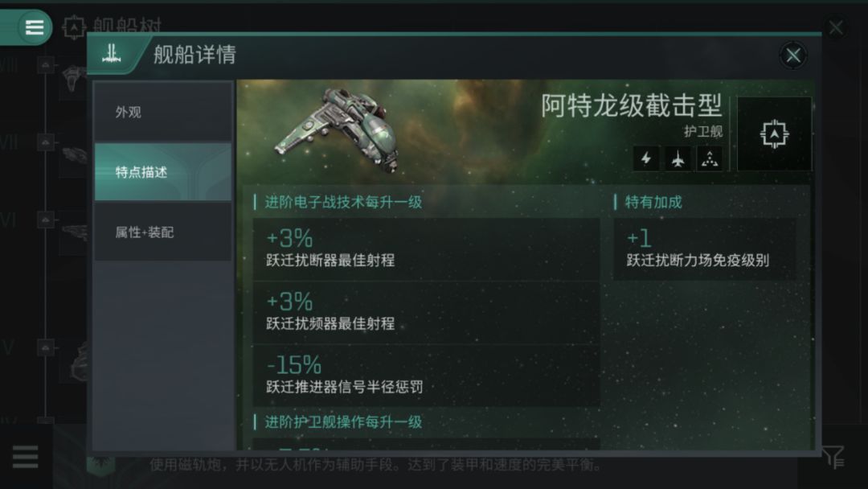
Task: Close the 舰船详情 dialog
Action: coord(792,55)
